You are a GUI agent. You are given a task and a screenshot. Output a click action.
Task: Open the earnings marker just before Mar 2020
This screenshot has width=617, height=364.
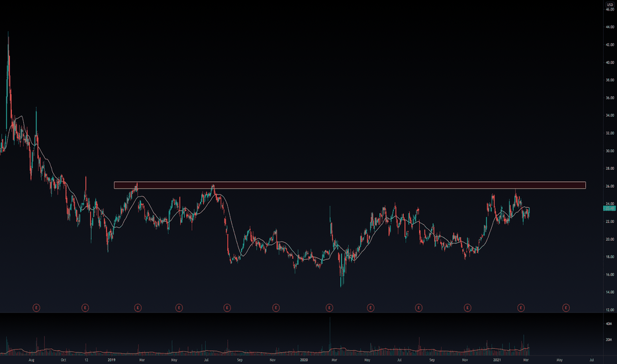[330, 308]
